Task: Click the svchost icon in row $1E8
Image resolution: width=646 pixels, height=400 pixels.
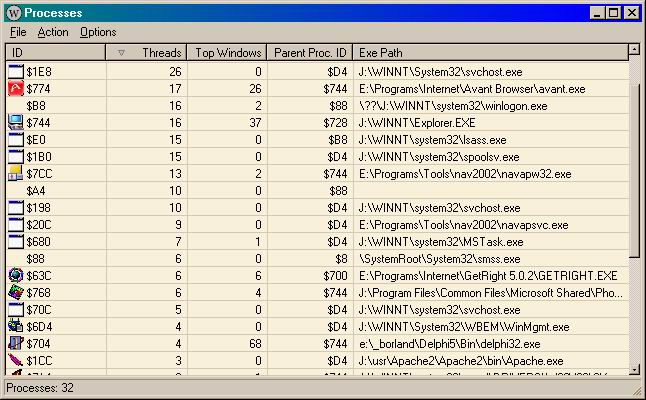Action: coord(16,72)
